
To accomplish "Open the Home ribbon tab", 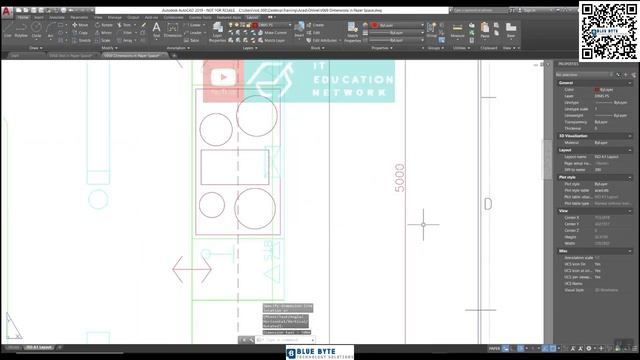I will pos(23,18).
